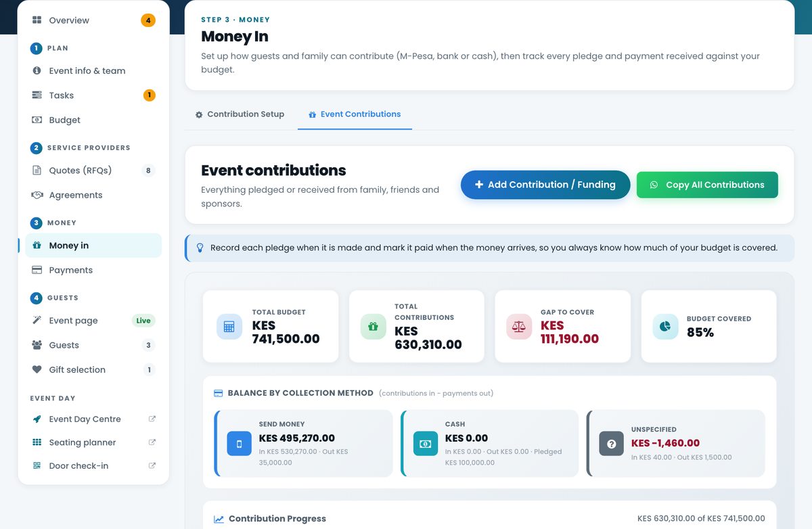Click the Tasks notification badge showing 1
The height and width of the screenshot is (529, 812).
[x=150, y=95]
